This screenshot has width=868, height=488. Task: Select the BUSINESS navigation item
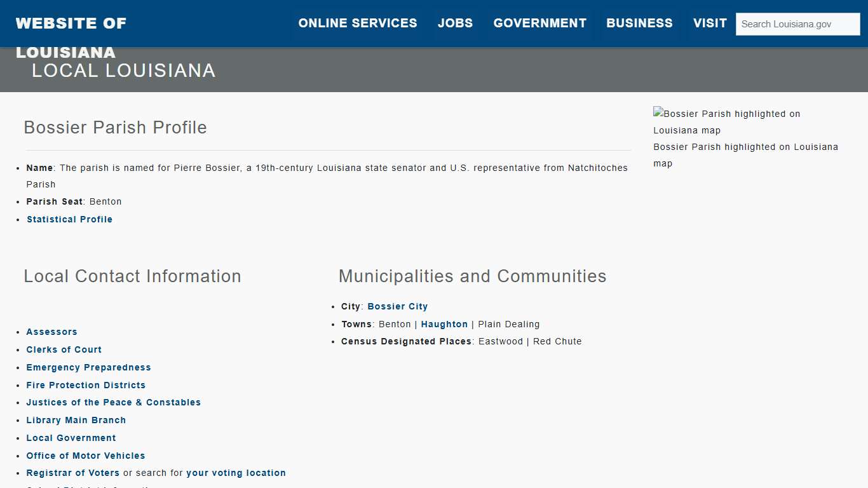pyautogui.click(x=639, y=23)
